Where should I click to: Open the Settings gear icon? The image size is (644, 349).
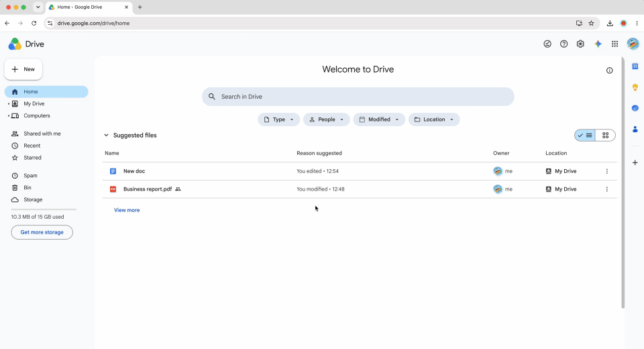tap(580, 44)
